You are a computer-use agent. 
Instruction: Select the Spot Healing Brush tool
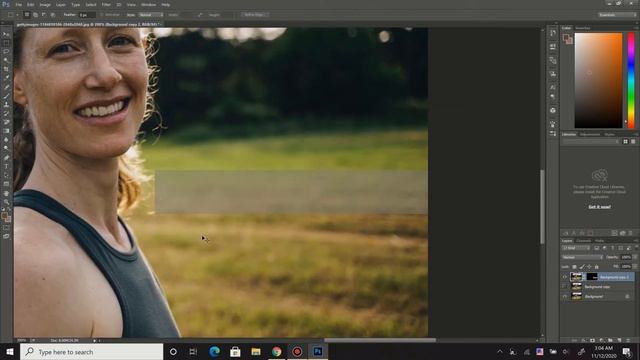pos(6,87)
